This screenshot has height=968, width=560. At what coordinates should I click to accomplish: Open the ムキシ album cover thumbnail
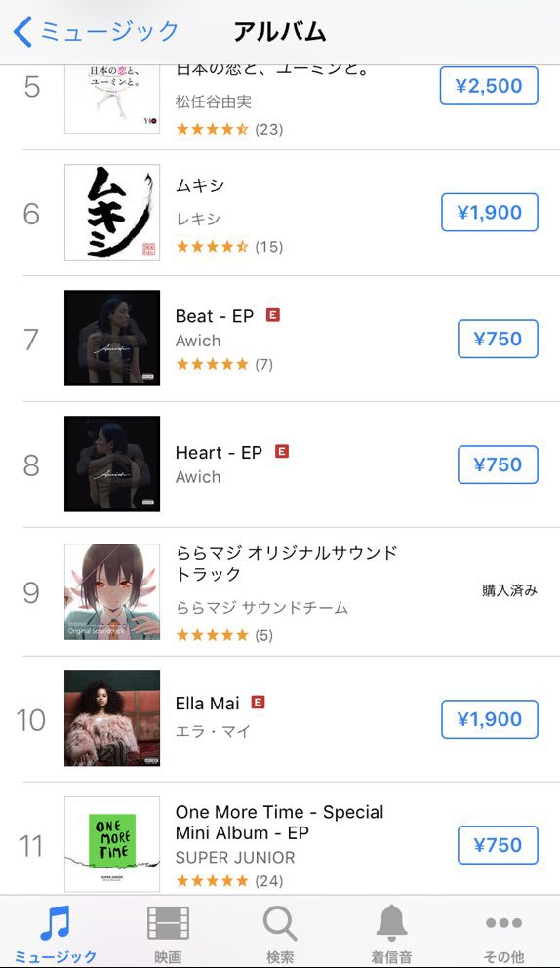pos(112,212)
